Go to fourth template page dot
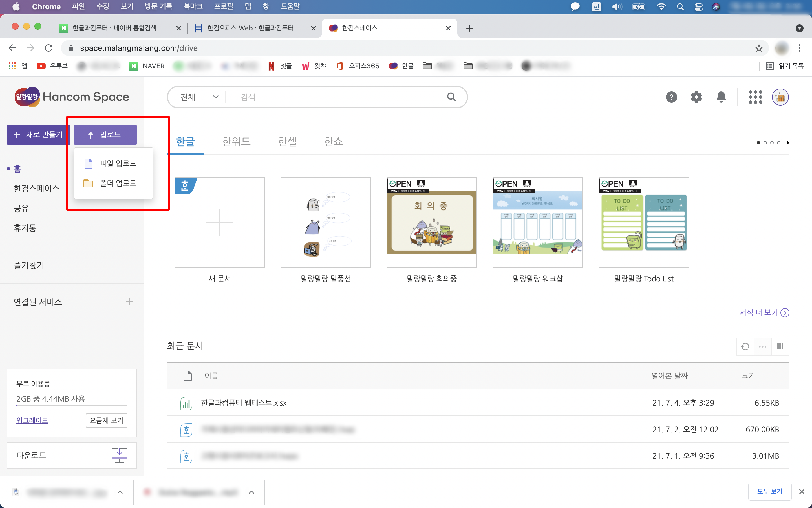This screenshot has height=508, width=812. click(779, 143)
